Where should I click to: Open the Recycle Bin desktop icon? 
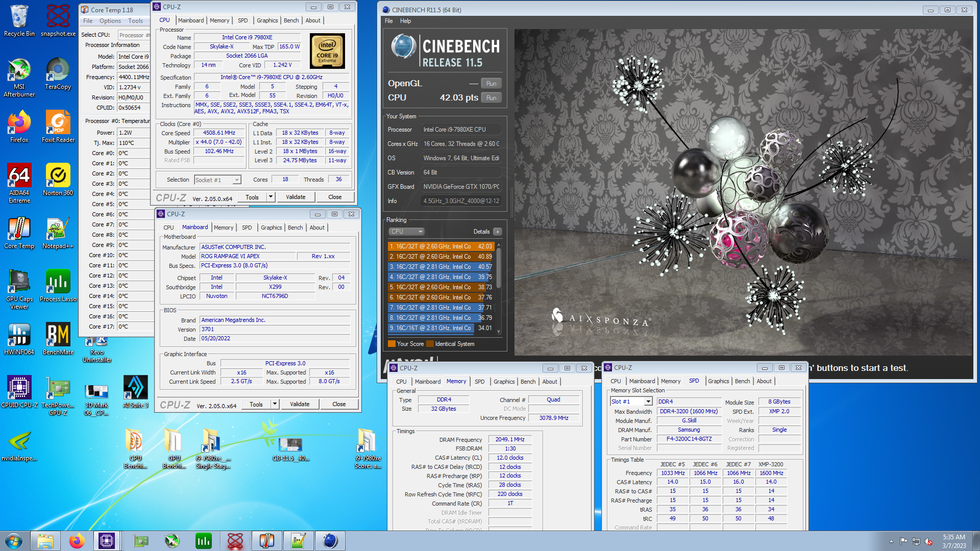pos(19,20)
